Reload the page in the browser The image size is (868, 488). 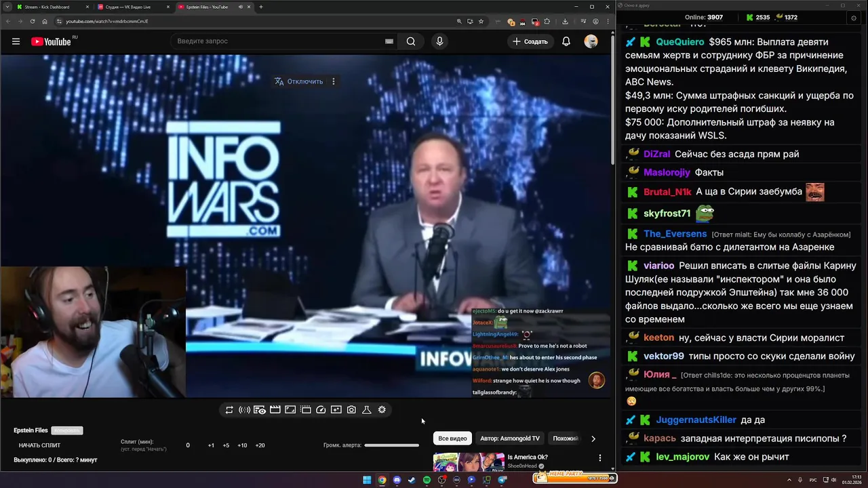(x=32, y=21)
